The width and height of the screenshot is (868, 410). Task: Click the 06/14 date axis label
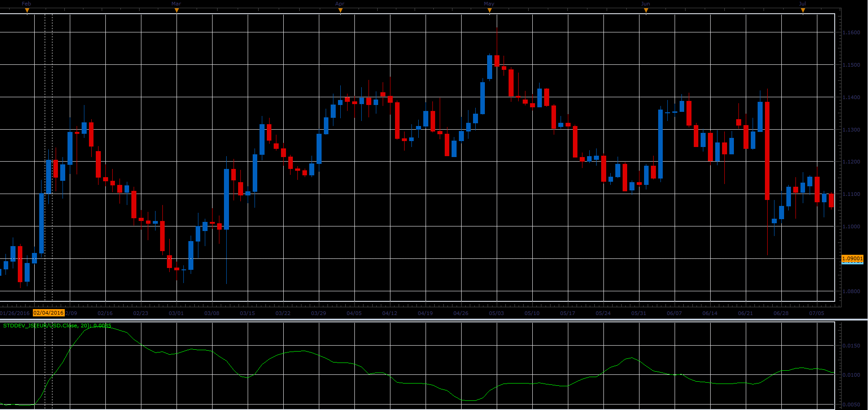point(710,313)
